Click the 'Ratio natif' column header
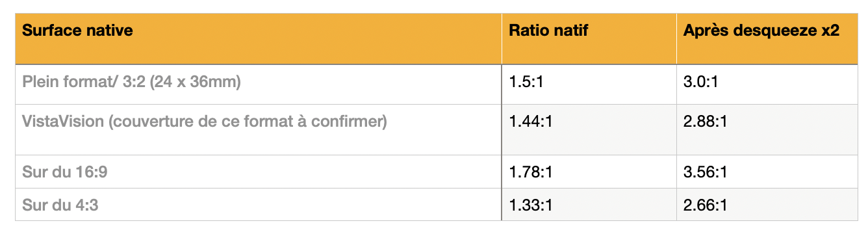 coord(589,38)
